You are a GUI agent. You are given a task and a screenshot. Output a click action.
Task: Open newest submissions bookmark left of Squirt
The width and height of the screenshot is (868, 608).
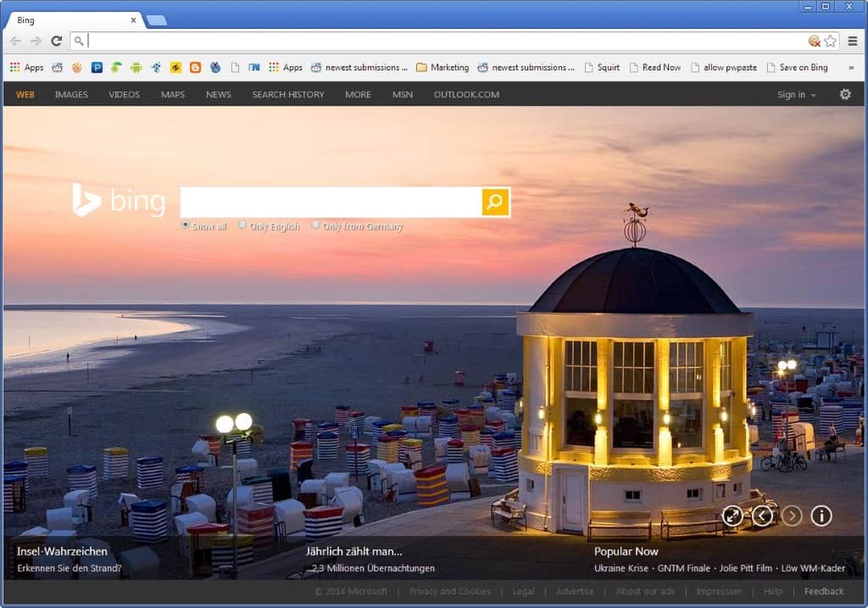526,68
